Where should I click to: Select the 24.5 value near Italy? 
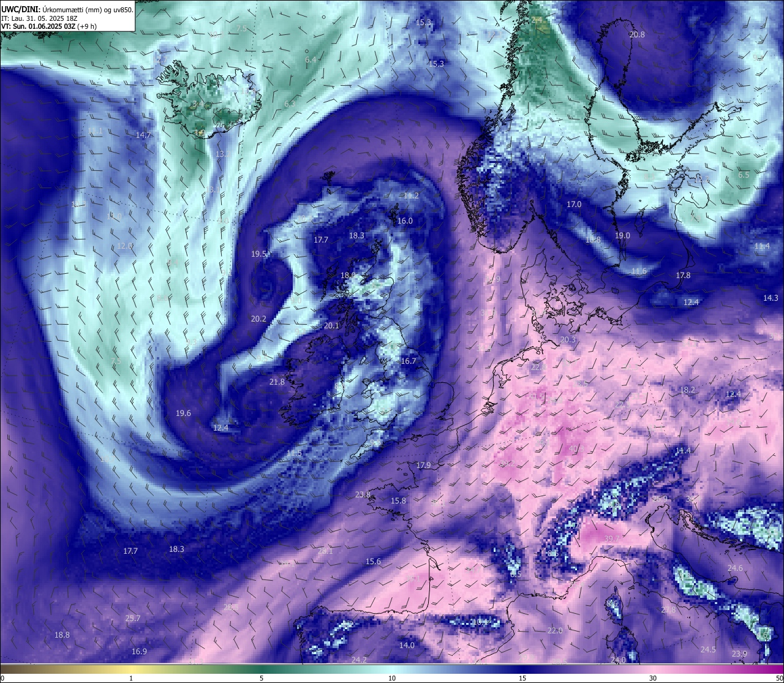click(x=708, y=650)
